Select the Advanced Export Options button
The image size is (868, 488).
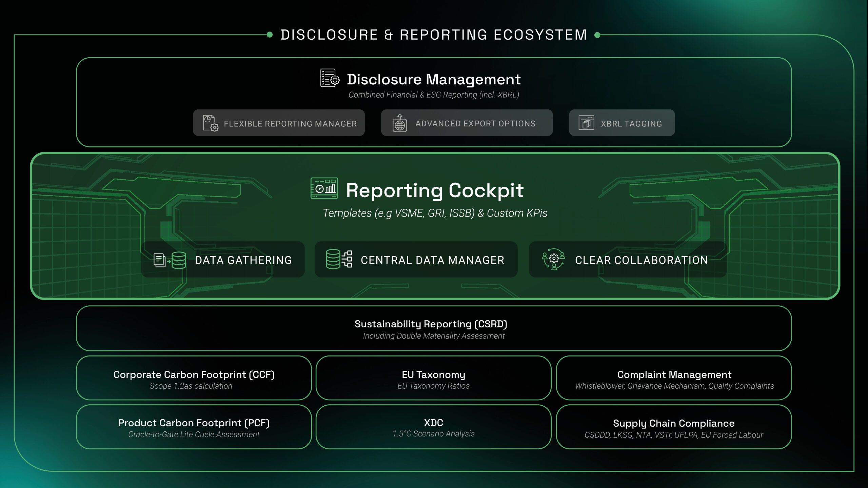click(x=467, y=123)
